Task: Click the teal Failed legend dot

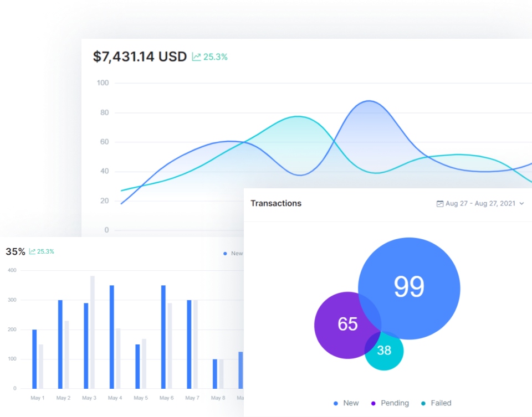Action: (423, 404)
